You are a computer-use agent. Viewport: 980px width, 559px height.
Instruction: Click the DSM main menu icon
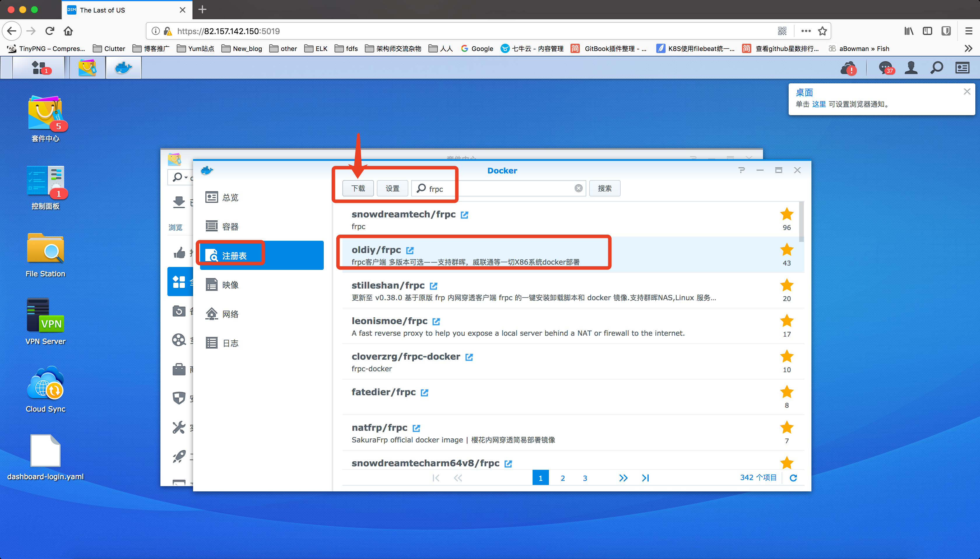coord(38,68)
